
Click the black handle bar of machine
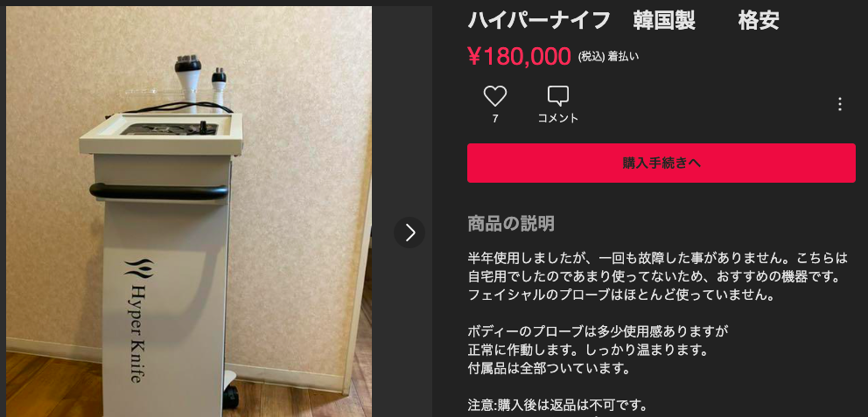[159, 191]
